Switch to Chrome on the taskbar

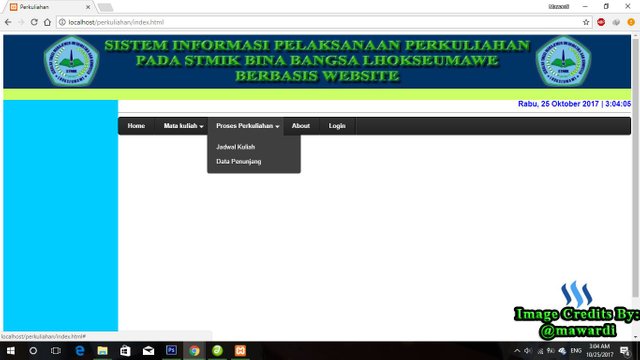pos(194,351)
